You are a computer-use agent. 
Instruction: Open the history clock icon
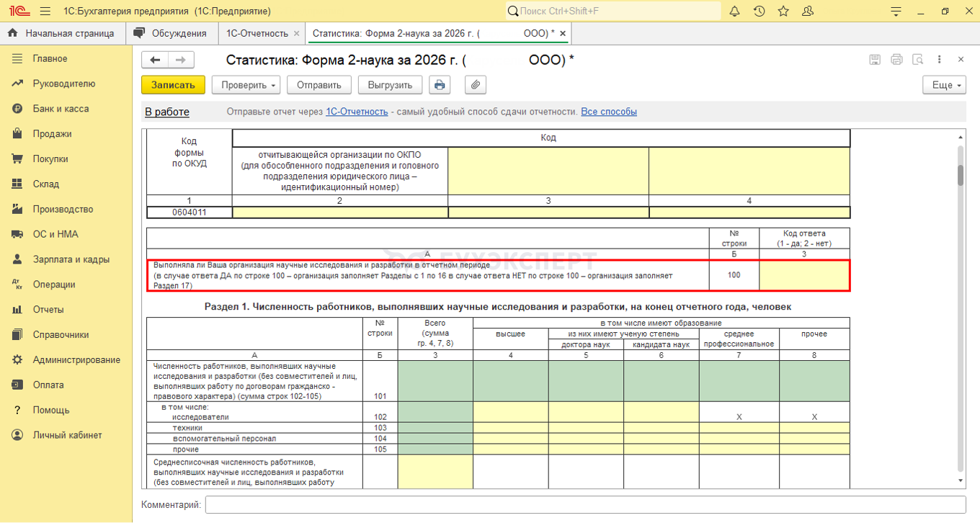759,12
